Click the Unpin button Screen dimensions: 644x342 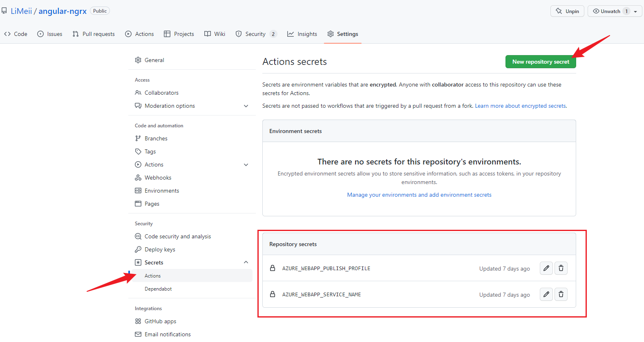pyautogui.click(x=567, y=11)
